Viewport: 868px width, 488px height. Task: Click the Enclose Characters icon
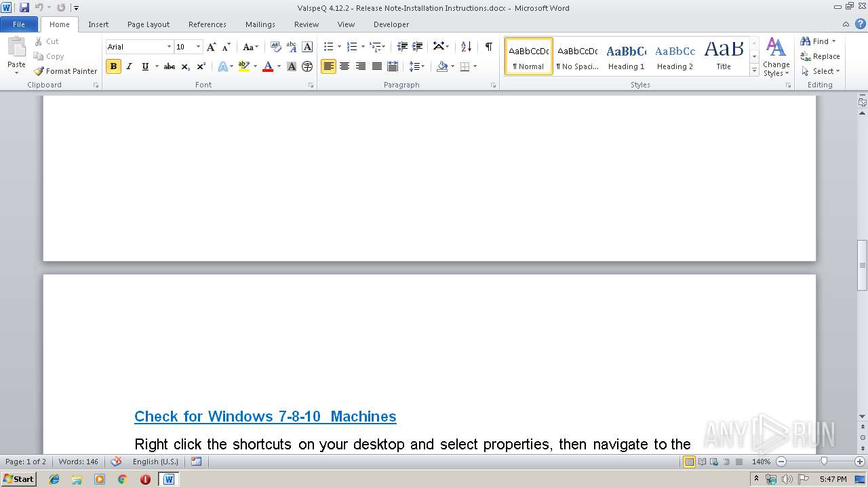[x=307, y=66]
